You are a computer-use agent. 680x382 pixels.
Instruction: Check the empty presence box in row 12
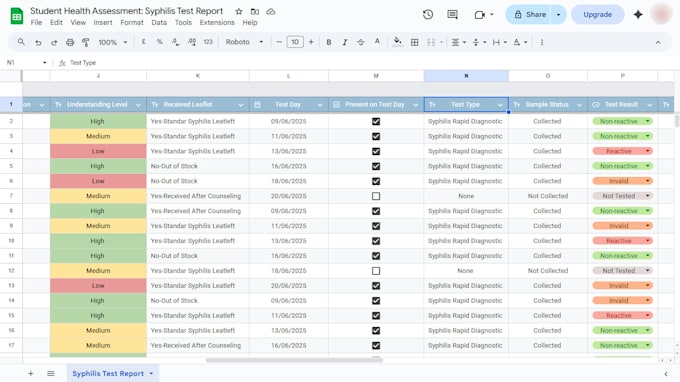376,271
